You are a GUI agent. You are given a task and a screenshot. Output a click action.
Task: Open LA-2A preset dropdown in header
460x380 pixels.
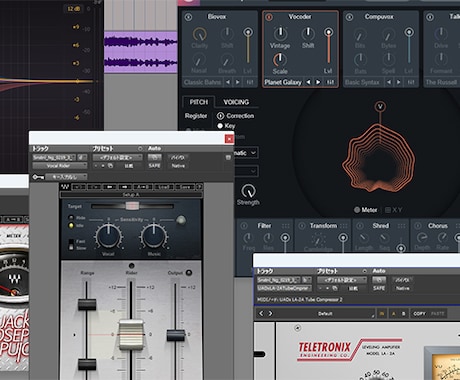[x=342, y=280]
